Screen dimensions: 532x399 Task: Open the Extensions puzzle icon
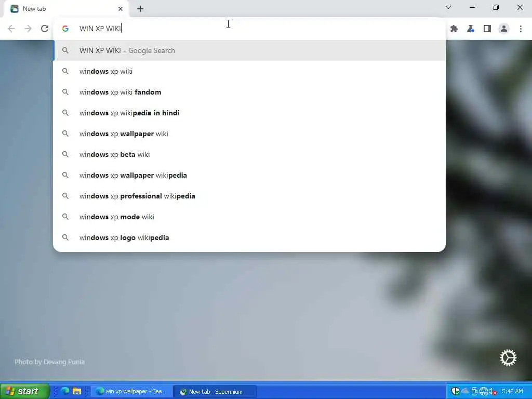(x=454, y=29)
